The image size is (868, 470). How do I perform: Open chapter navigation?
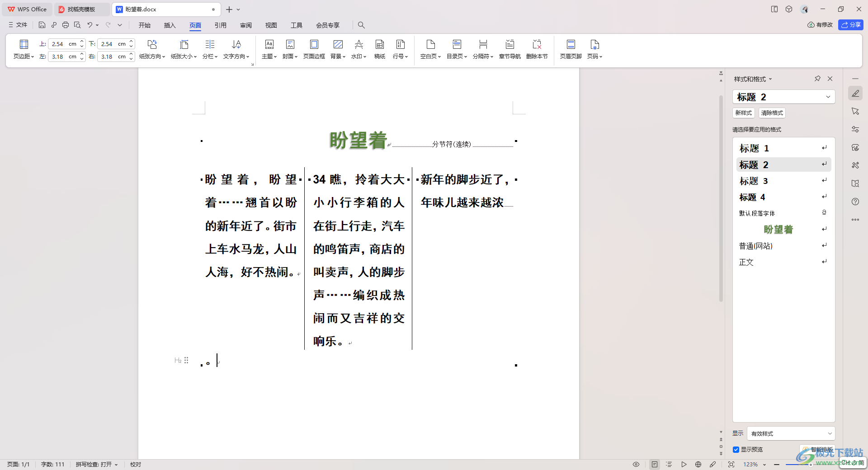coord(509,49)
